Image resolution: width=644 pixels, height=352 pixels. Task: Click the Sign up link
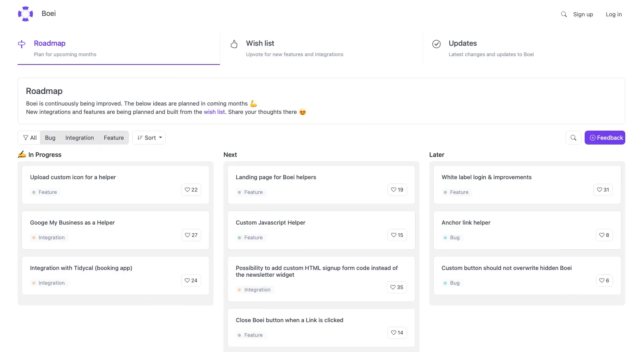(x=583, y=14)
